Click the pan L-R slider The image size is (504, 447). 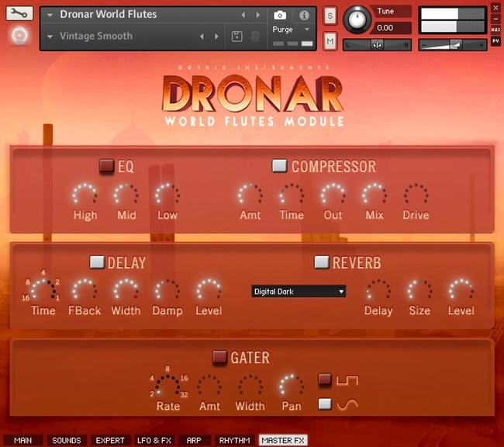pyautogui.click(x=377, y=45)
